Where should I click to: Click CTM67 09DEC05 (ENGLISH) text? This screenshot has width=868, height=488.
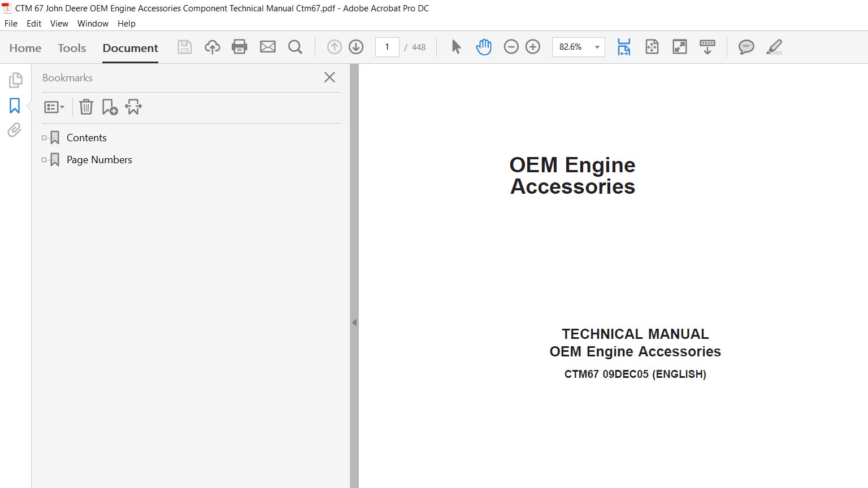[635, 374]
